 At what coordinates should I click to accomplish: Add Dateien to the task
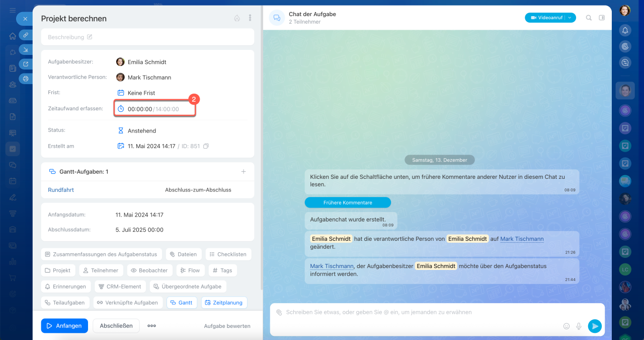point(184,254)
